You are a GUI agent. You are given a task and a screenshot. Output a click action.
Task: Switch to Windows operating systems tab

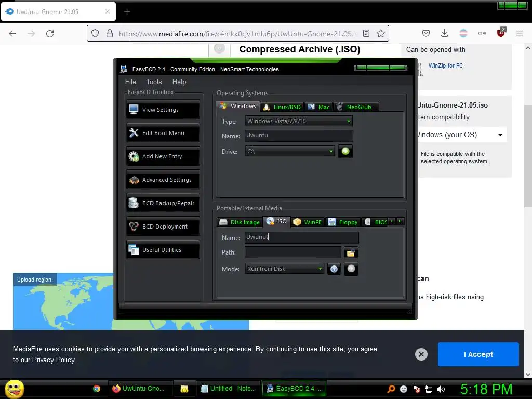pos(238,106)
